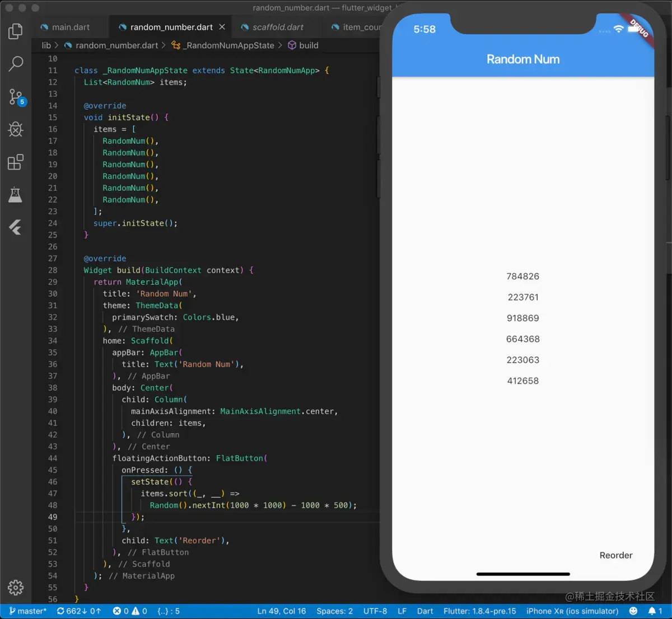This screenshot has height=619, width=672.
Task: Click the random_number.dart breadcrumb
Action: pyautogui.click(x=111, y=45)
